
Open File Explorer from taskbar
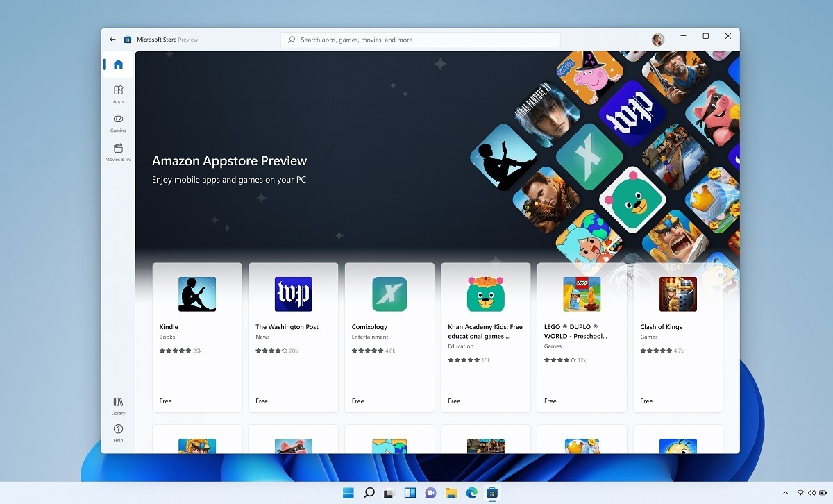point(451,493)
